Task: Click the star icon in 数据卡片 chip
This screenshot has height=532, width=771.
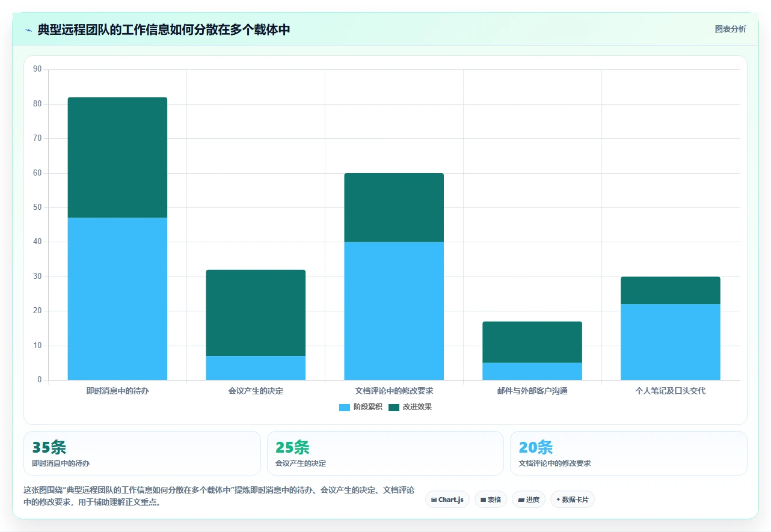Action: tap(558, 500)
